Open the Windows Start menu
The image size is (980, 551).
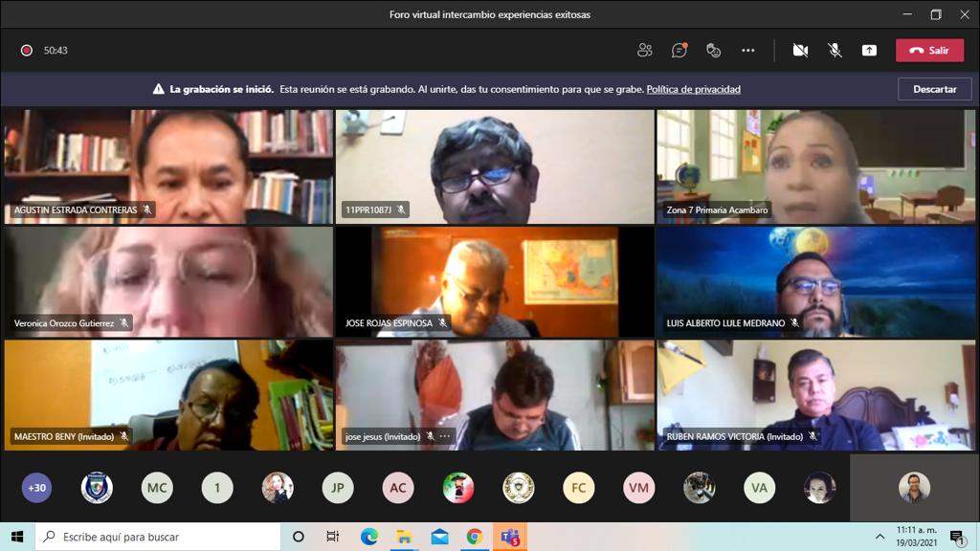[17, 537]
